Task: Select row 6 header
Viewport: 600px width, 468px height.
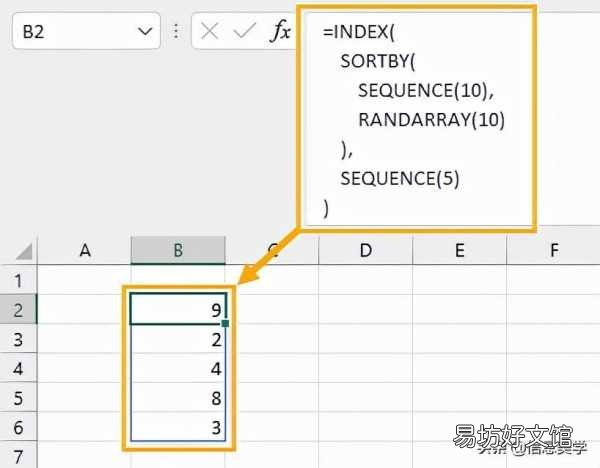Action: pyautogui.click(x=18, y=427)
